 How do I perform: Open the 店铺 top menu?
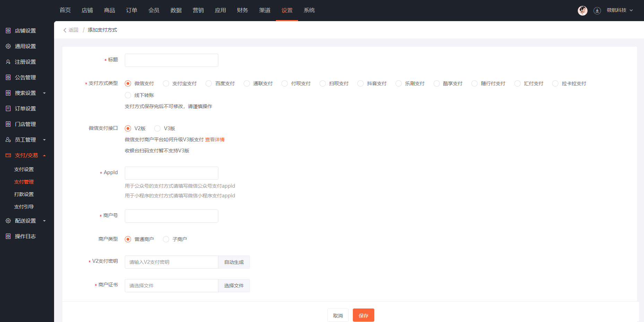tap(87, 10)
